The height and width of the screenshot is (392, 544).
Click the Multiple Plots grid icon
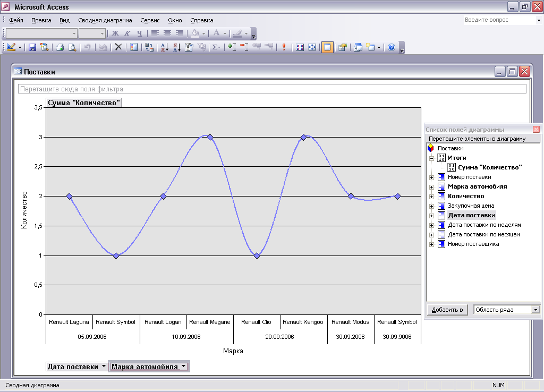coord(300,47)
